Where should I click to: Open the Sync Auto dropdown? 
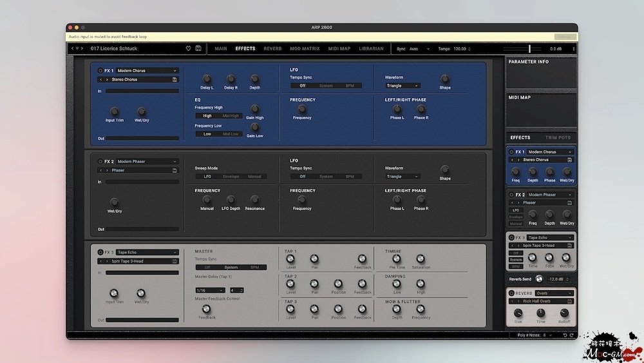(419, 49)
